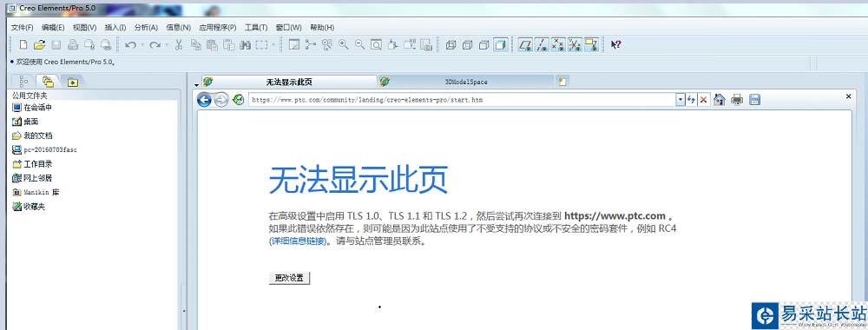This screenshot has width=868, height=330.
Task: Click the Redo arrow icon
Action: pos(155,45)
